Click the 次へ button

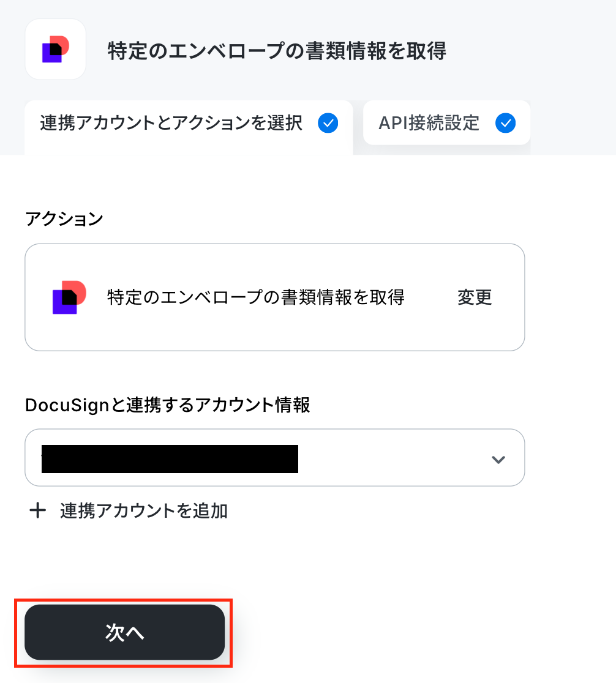tap(125, 632)
